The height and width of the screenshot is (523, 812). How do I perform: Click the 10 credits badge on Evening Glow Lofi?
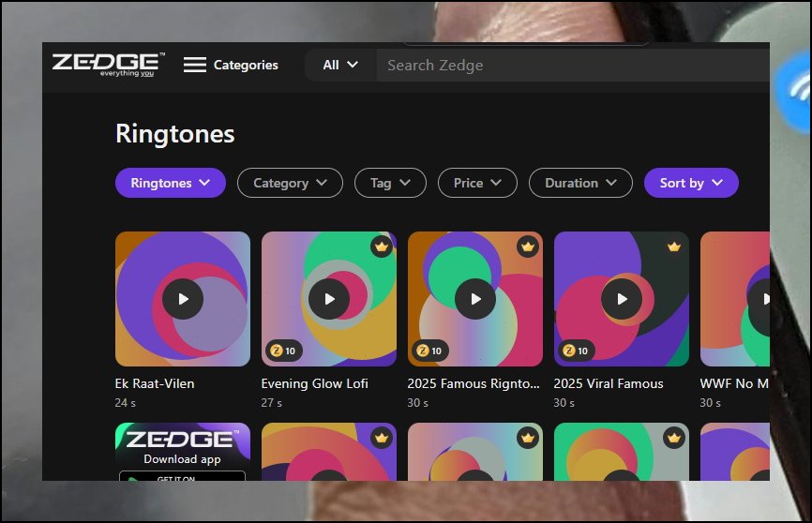tap(284, 351)
